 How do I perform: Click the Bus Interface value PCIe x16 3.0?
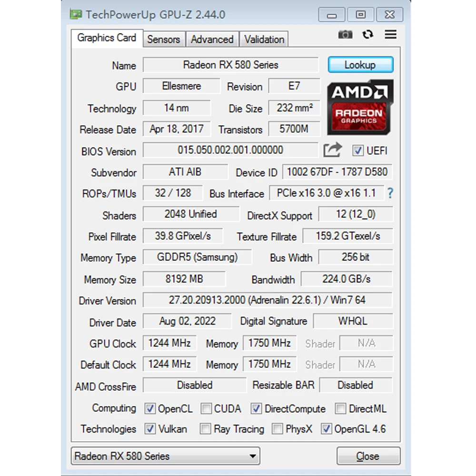[x=327, y=193]
